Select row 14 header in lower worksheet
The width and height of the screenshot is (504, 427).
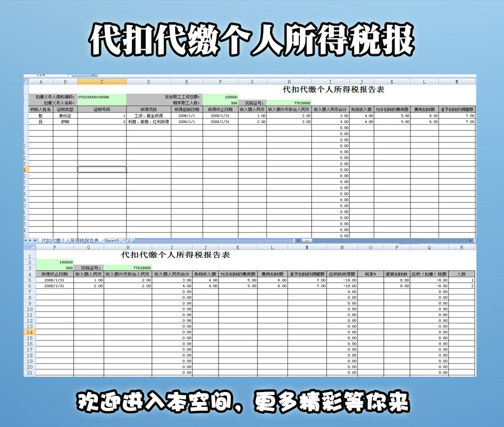tap(31, 333)
